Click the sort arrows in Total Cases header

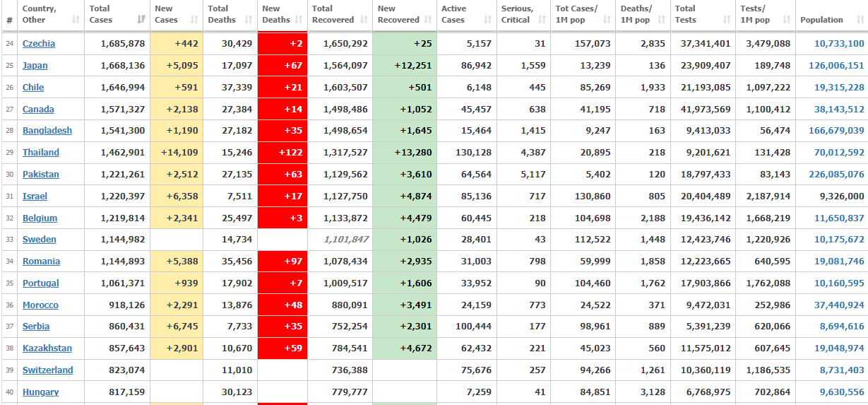[141, 20]
